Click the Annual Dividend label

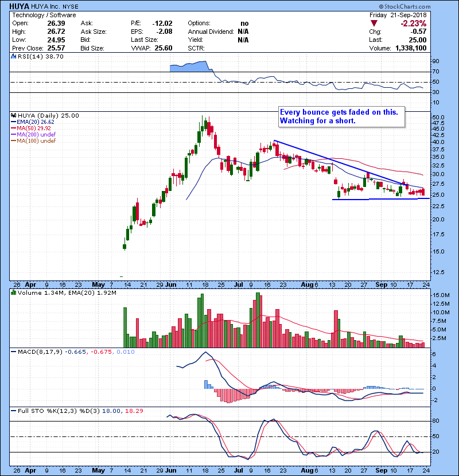(211, 32)
